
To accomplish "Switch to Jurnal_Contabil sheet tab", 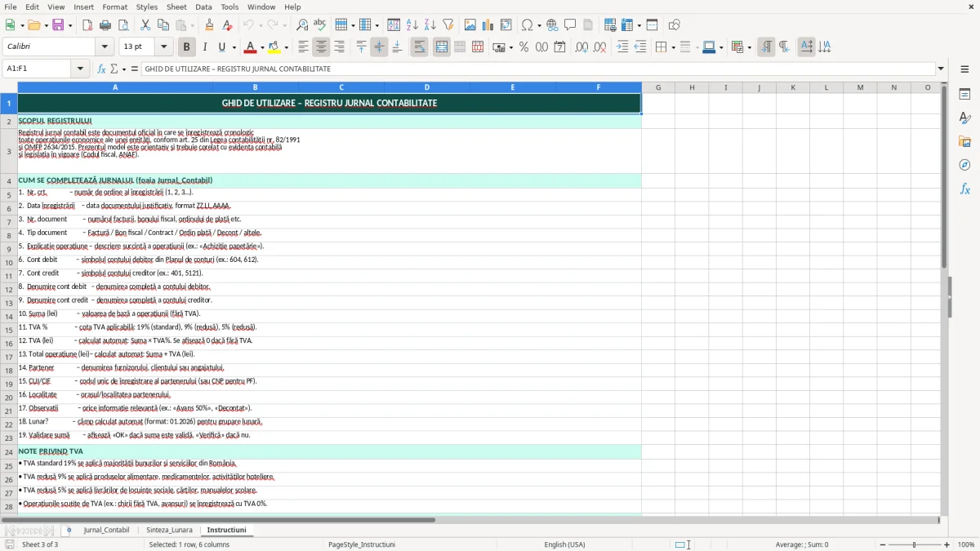I will click(x=106, y=530).
